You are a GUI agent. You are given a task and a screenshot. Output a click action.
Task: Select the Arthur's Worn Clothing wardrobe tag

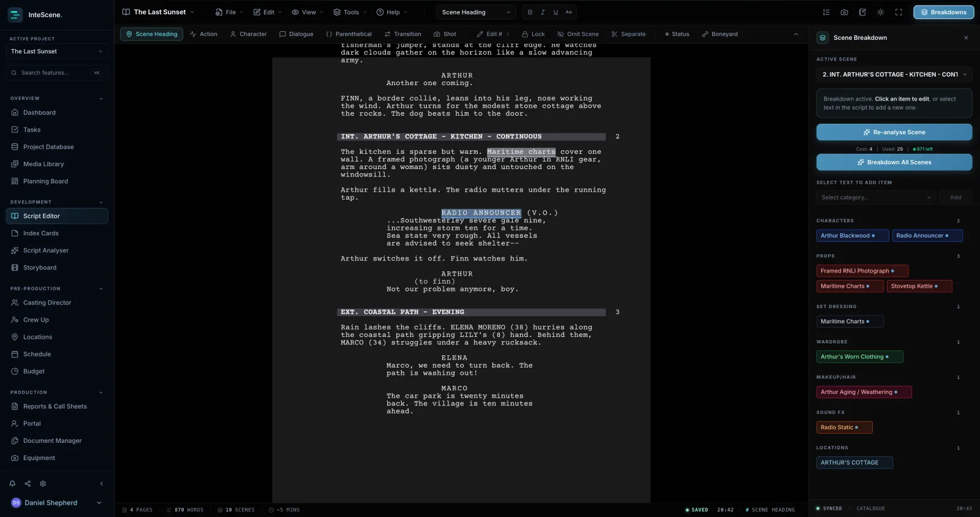click(x=859, y=357)
